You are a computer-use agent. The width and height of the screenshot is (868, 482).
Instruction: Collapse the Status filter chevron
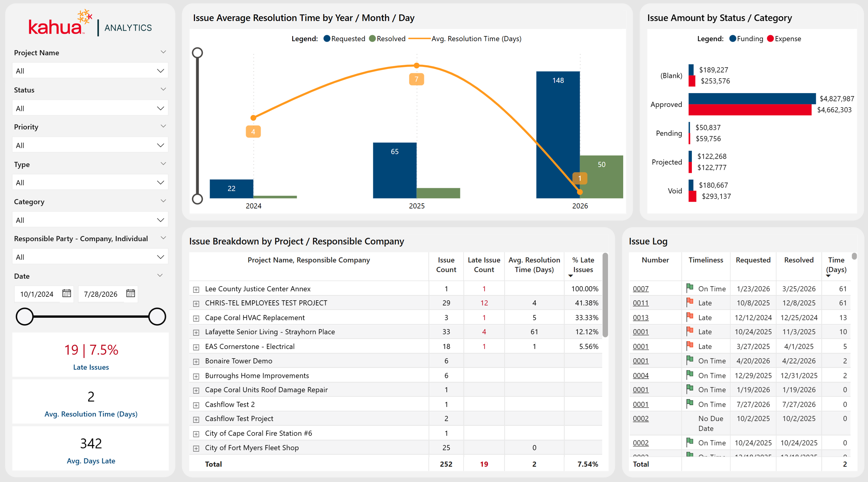click(163, 89)
